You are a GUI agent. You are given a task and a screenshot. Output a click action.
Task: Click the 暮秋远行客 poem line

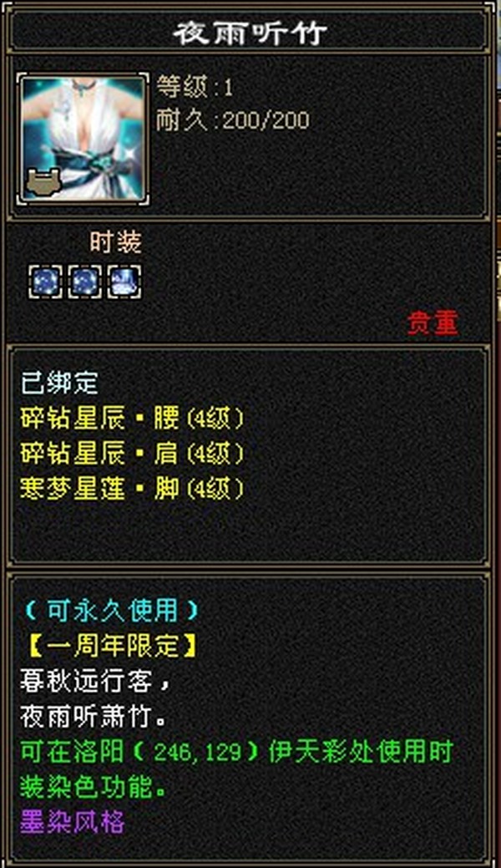point(94,682)
